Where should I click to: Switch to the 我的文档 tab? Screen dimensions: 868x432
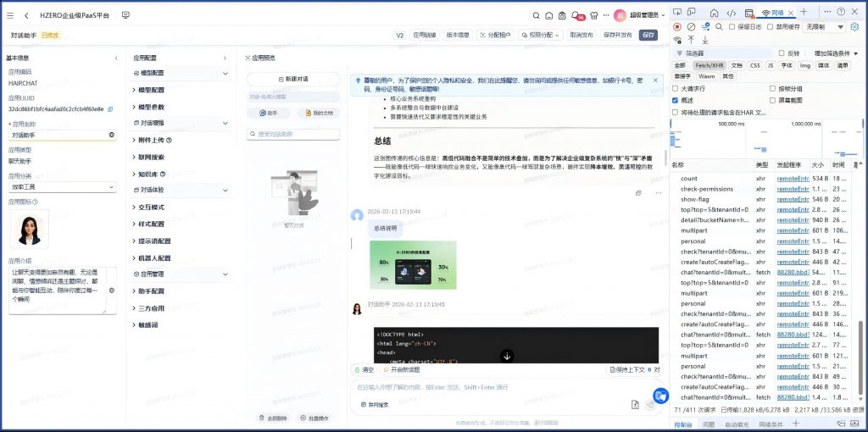point(319,113)
